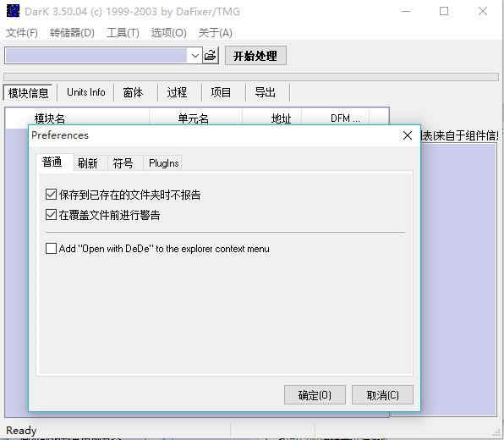Click the open file folder icon

[x=211, y=56]
